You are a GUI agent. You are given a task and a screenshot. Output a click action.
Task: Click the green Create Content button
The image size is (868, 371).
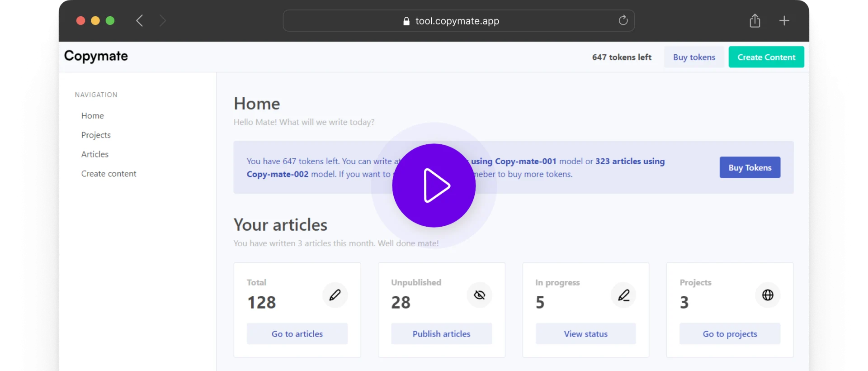click(766, 57)
